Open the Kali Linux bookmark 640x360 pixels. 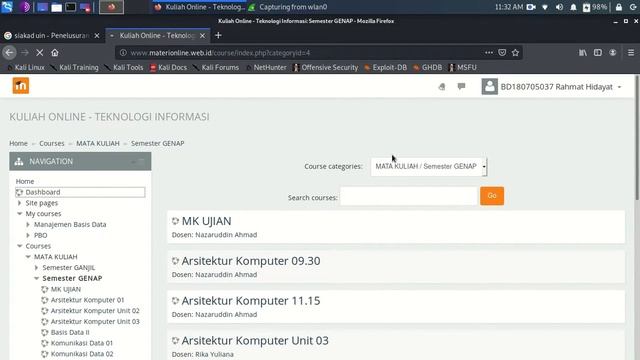(x=26, y=67)
